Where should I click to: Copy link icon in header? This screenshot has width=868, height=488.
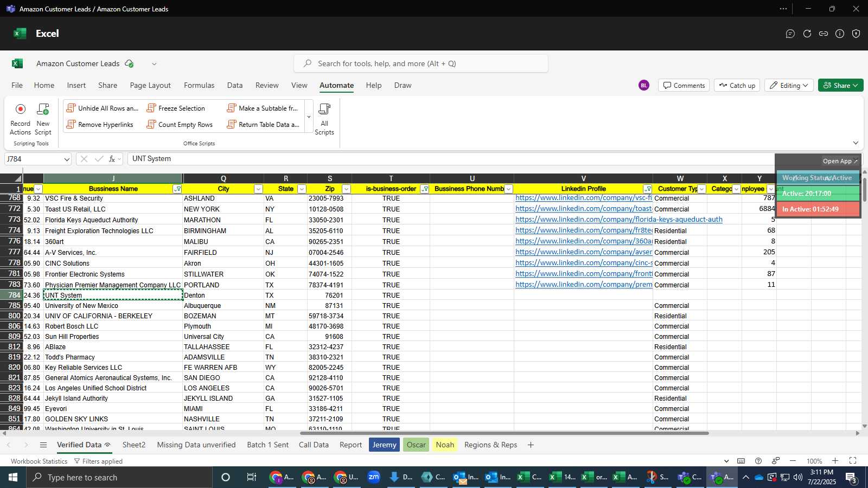click(x=824, y=34)
